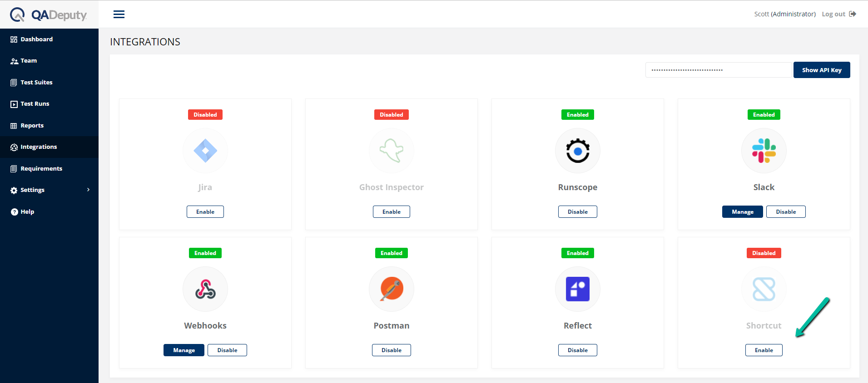Click Show API Key button

[x=822, y=70]
